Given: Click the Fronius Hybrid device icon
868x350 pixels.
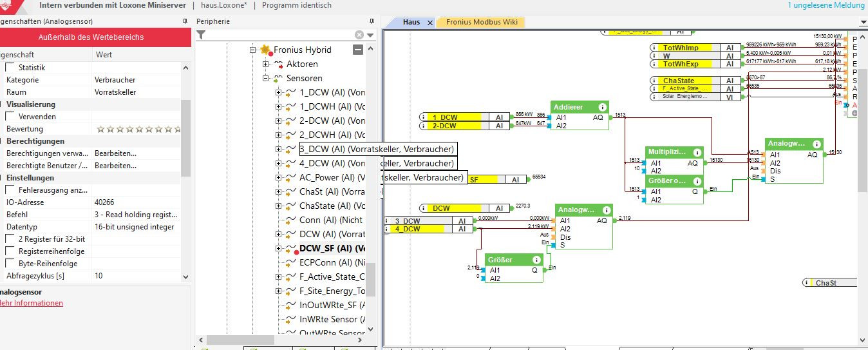Looking at the screenshot, I should point(265,50).
